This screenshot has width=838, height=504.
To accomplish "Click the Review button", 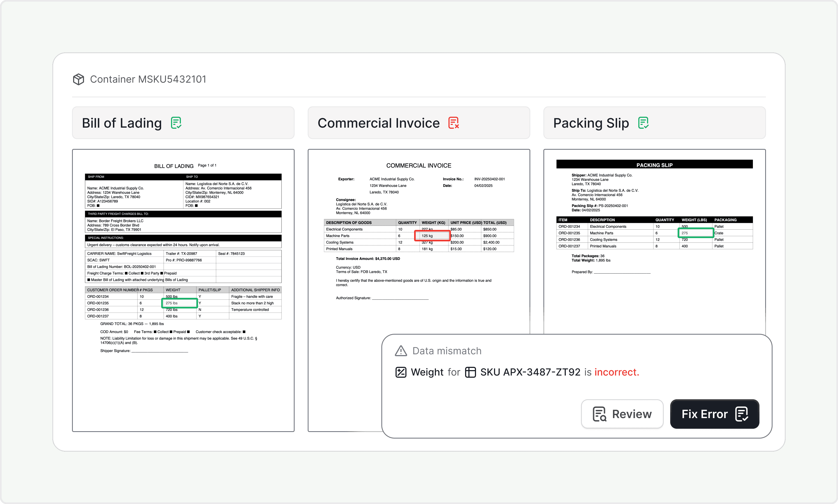I will click(x=622, y=414).
